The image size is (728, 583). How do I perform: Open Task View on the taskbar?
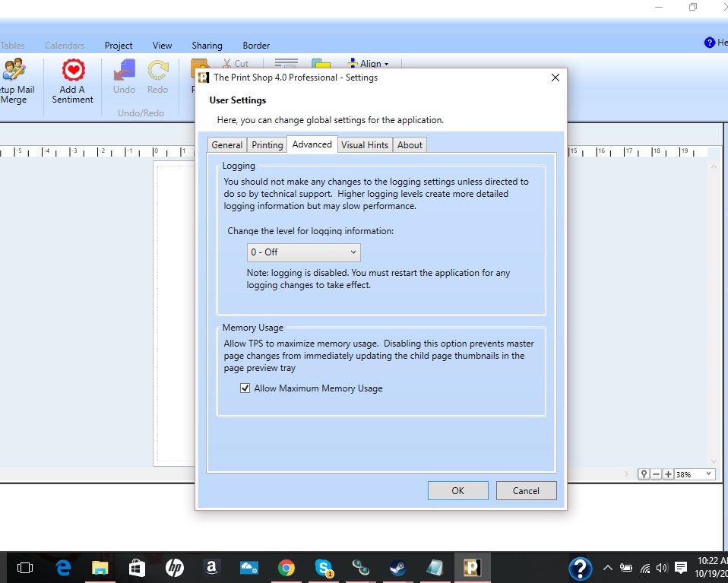25,568
